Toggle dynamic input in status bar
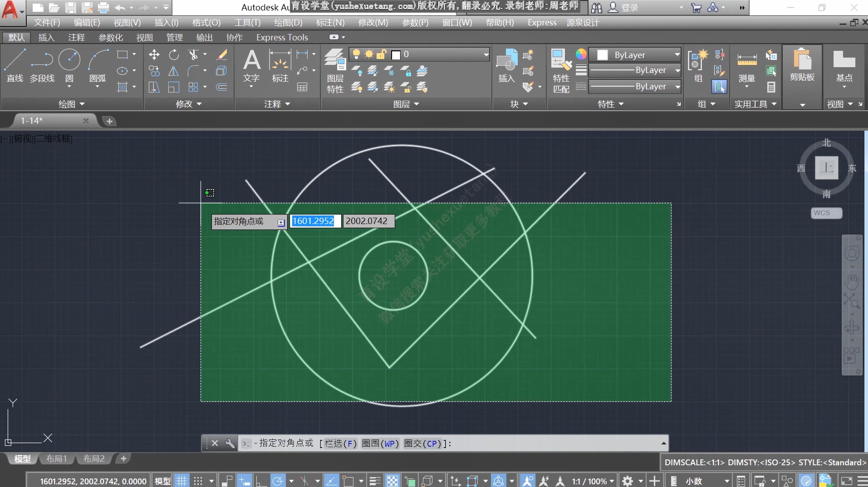 [244, 480]
